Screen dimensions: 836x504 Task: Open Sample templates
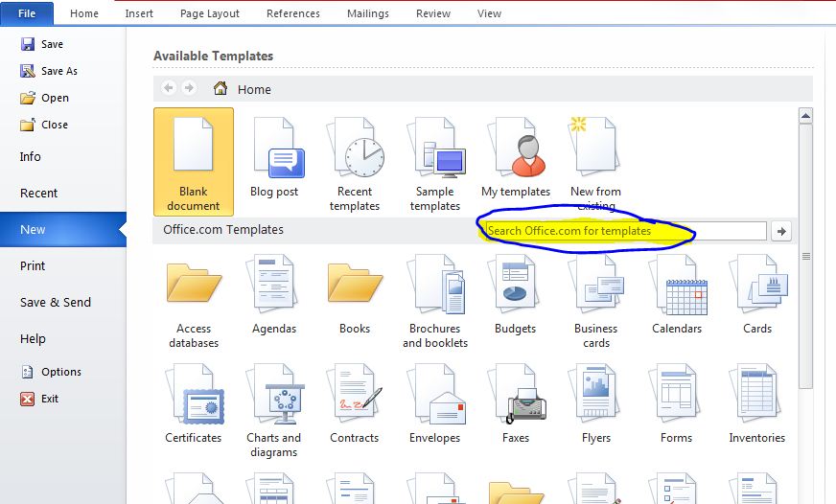[435, 164]
